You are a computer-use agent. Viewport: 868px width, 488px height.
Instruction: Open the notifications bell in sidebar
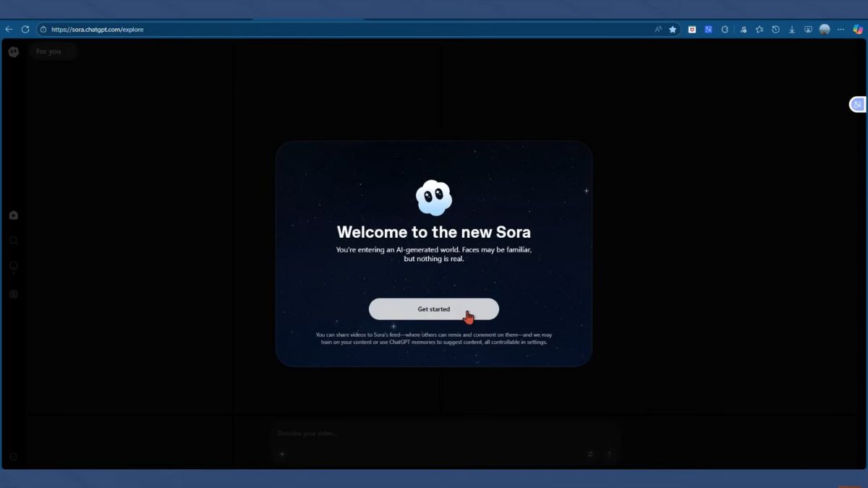13,267
